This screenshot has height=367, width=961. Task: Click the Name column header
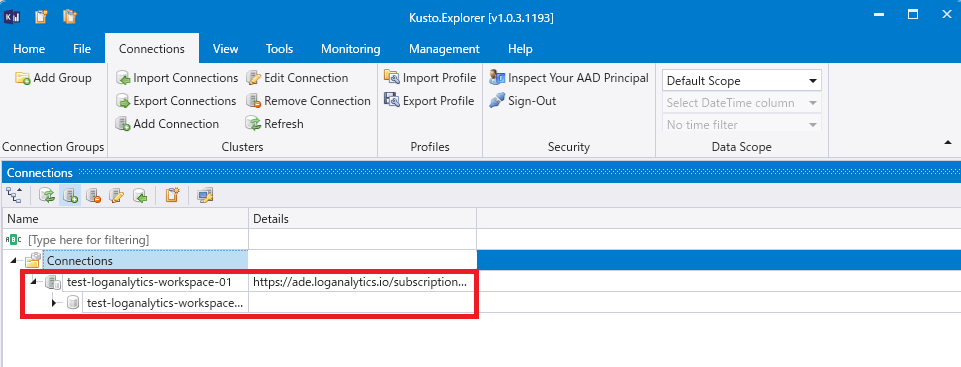(x=126, y=219)
